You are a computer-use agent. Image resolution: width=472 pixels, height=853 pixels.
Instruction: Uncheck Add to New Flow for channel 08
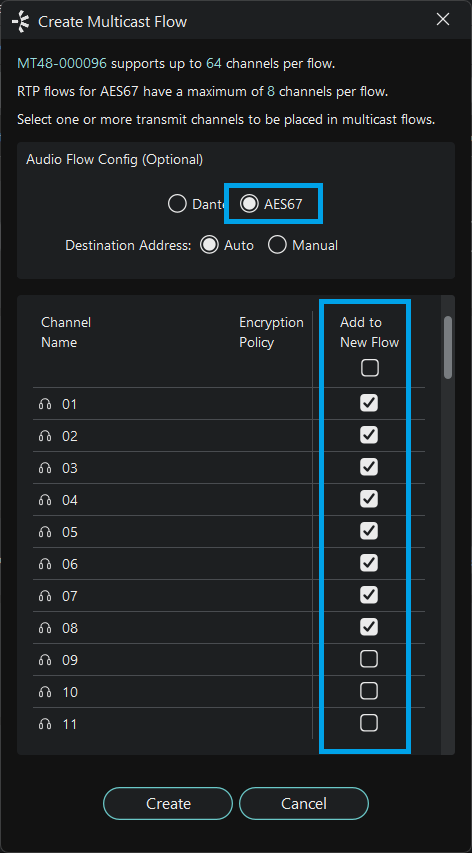click(369, 627)
